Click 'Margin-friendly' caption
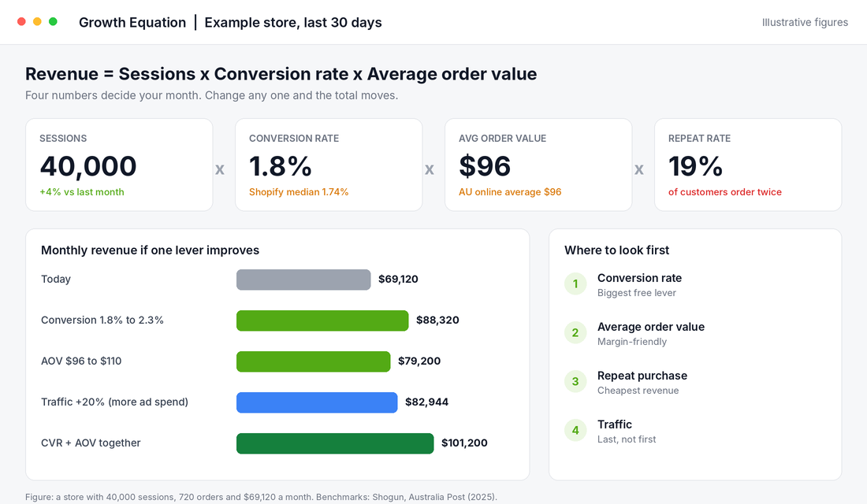 632,342
